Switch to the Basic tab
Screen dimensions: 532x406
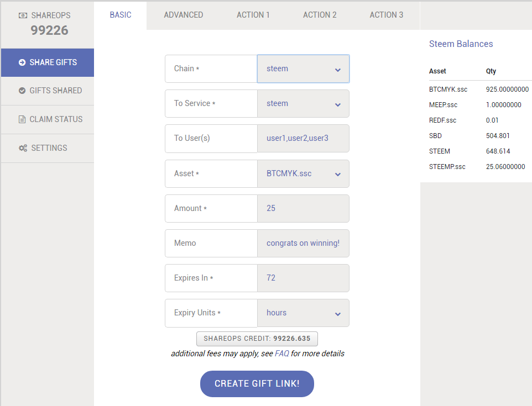pyautogui.click(x=121, y=15)
